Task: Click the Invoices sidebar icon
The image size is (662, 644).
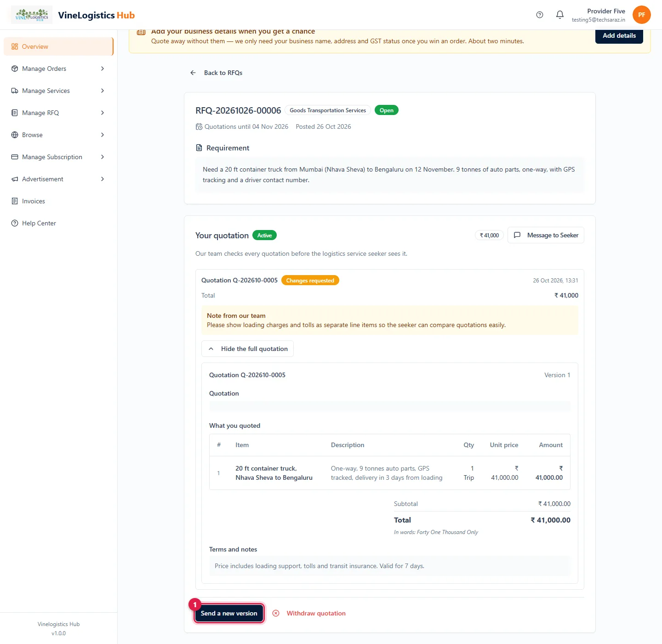Action: tap(15, 201)
